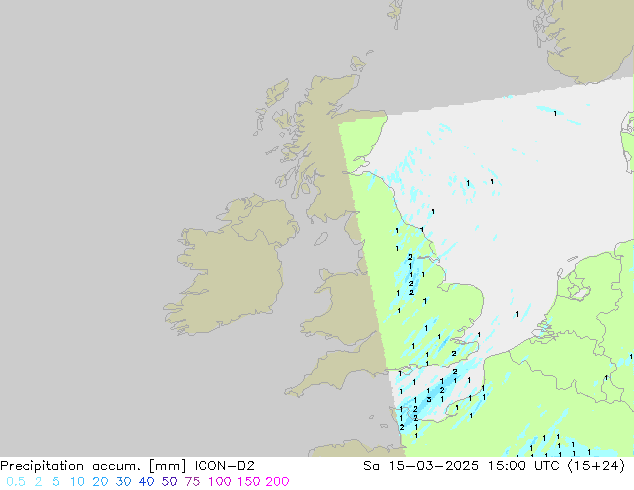Click the 'Precipitation accum. [mm]' title text
Image resolution: width=634 pixels, height=490 pixels.
point(93,466)
